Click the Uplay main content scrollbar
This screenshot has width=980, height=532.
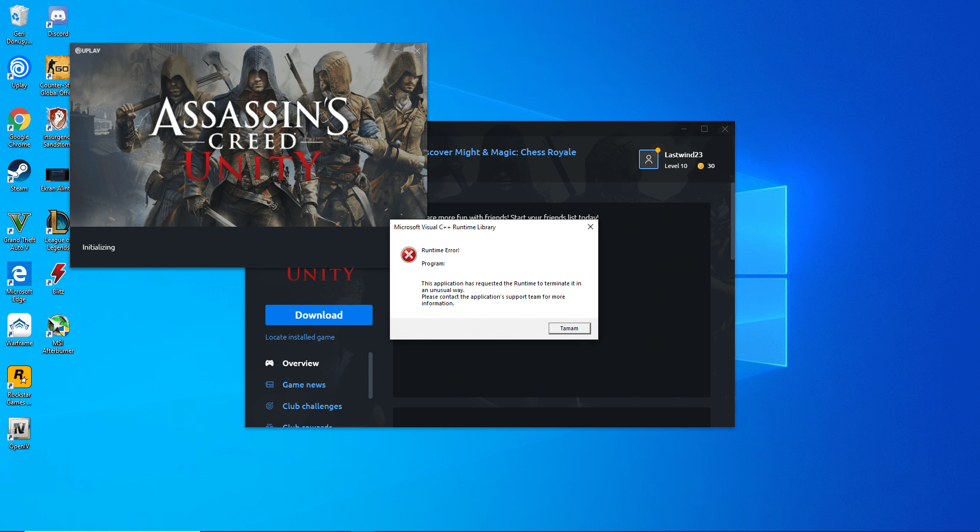732,221
